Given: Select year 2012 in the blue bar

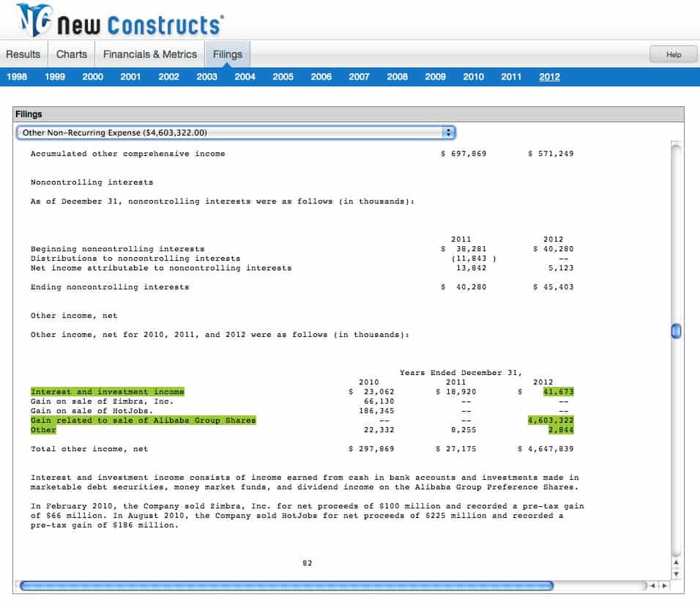Looking at the screenshot, I should tap(550, 77).
